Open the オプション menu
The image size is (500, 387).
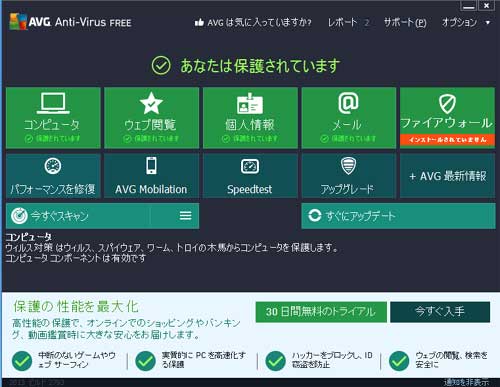tap(459, 22)
